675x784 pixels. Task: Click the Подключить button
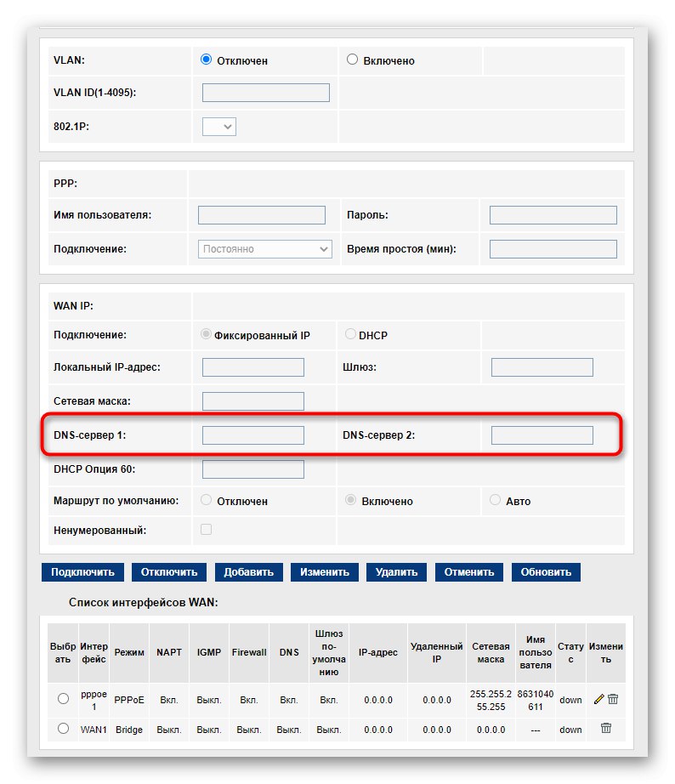82,572
